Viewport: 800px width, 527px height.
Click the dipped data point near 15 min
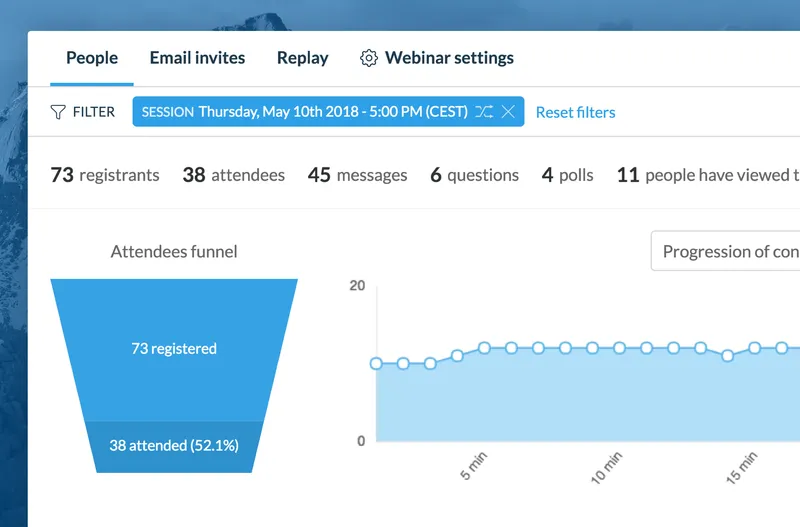728,356
